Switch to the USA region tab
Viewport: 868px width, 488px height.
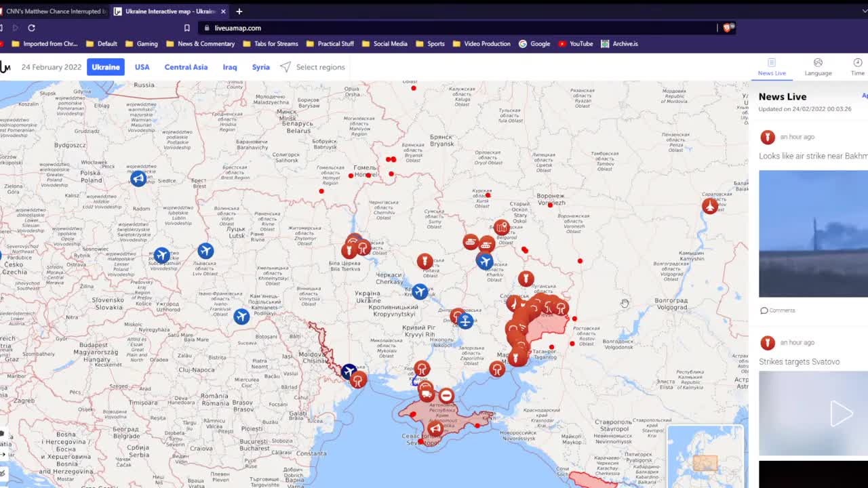[x=142, y=67]
